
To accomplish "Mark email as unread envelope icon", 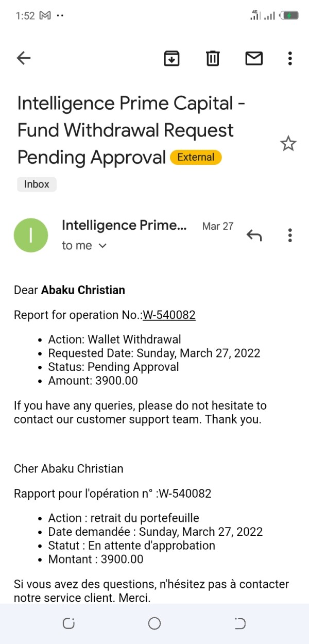I will (x=254, y=58).
